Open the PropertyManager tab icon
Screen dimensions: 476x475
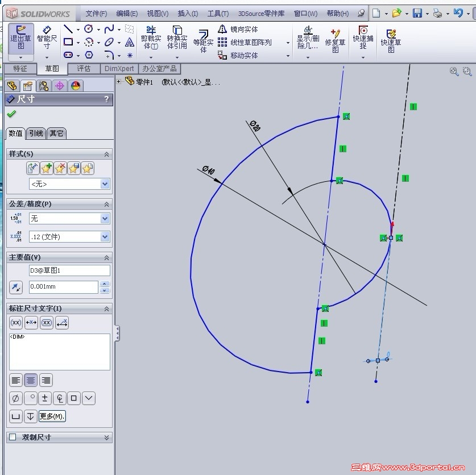pos(28,86)
